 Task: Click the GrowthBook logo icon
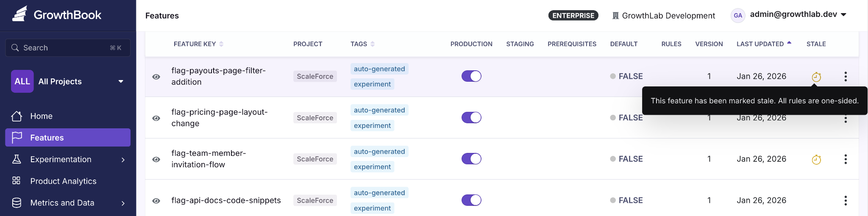[x=19, y=14]
